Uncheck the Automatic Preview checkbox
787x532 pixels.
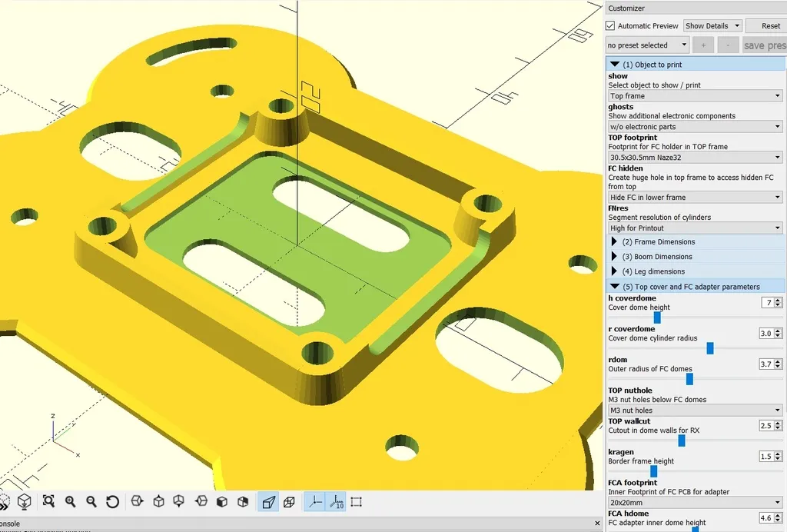pos(611,26)
